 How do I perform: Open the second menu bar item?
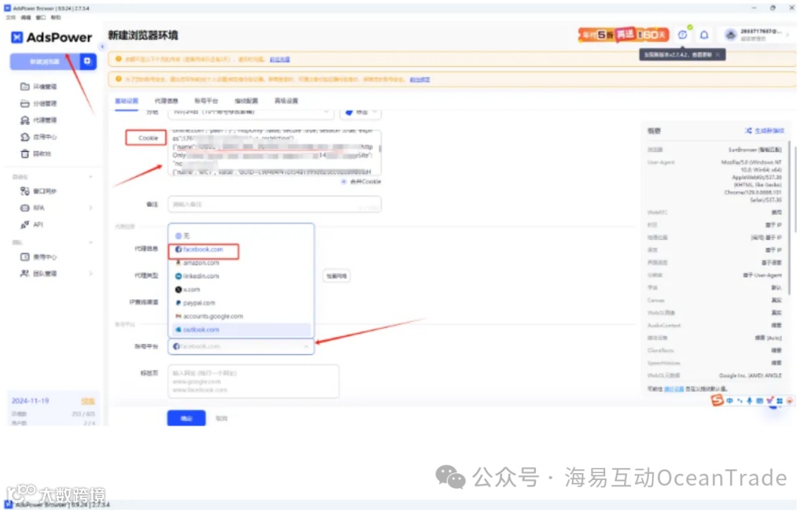click(x=26, y=17)
